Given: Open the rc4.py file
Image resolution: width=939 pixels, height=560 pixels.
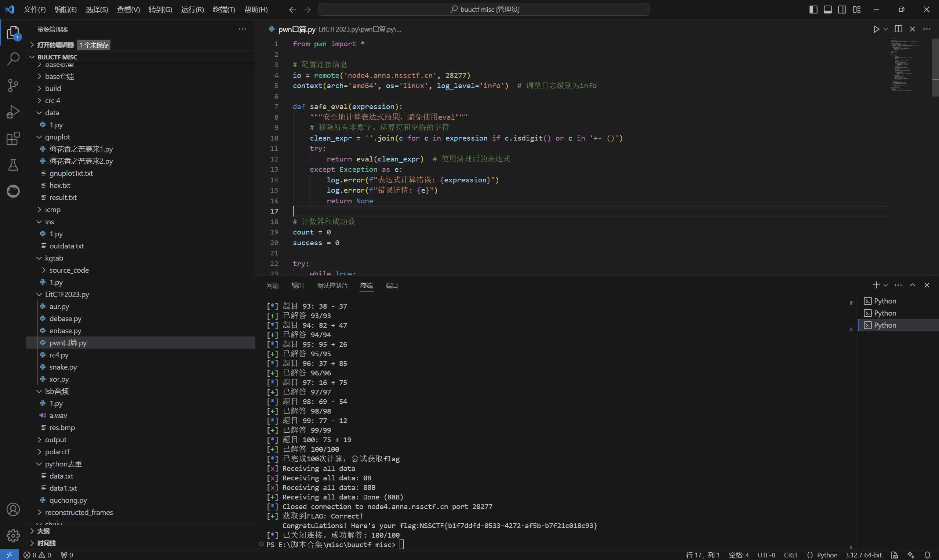Looking at the screenshot, I should [x=141, y=355].
